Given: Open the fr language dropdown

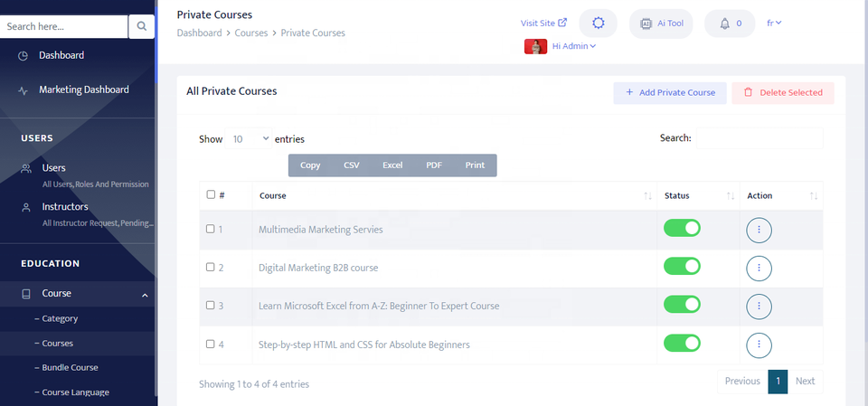Looking at the screenshot, I should pos(774,23).
